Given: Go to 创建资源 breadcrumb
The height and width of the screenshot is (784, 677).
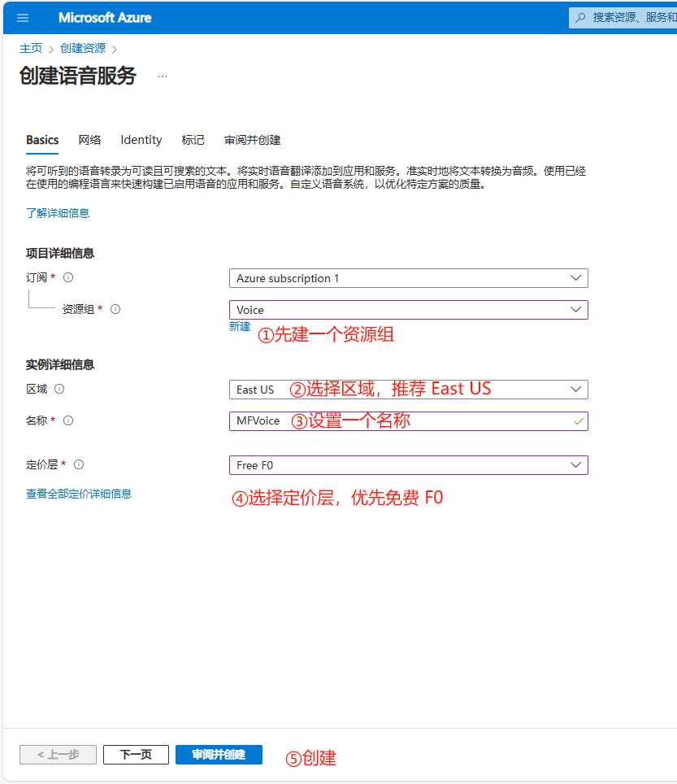Looking at the screenshot, I should pos(83,49).
